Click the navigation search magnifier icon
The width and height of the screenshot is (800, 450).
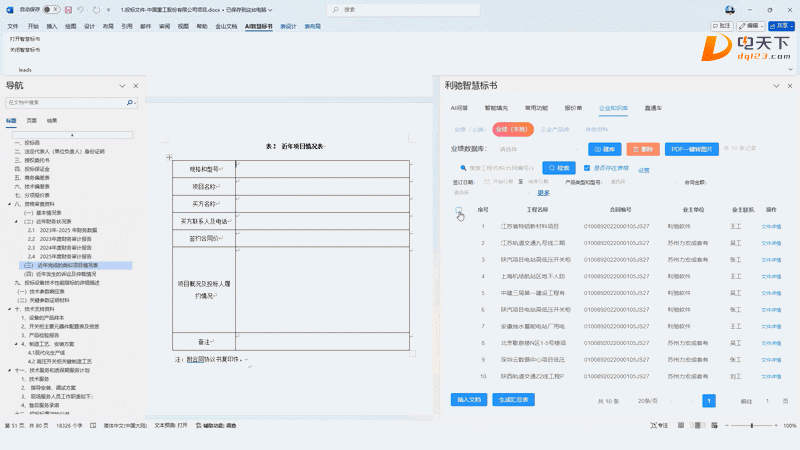point(130,103)
